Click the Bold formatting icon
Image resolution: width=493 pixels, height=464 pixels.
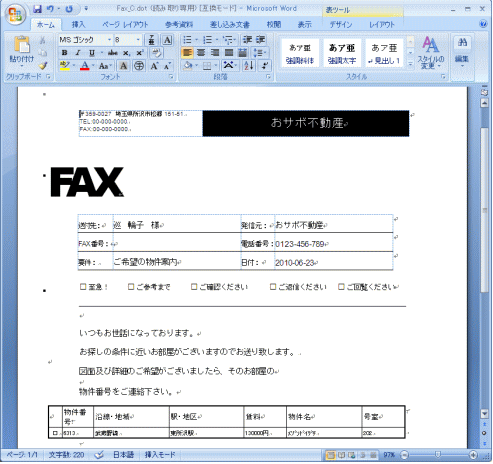(x=65, y=53)
